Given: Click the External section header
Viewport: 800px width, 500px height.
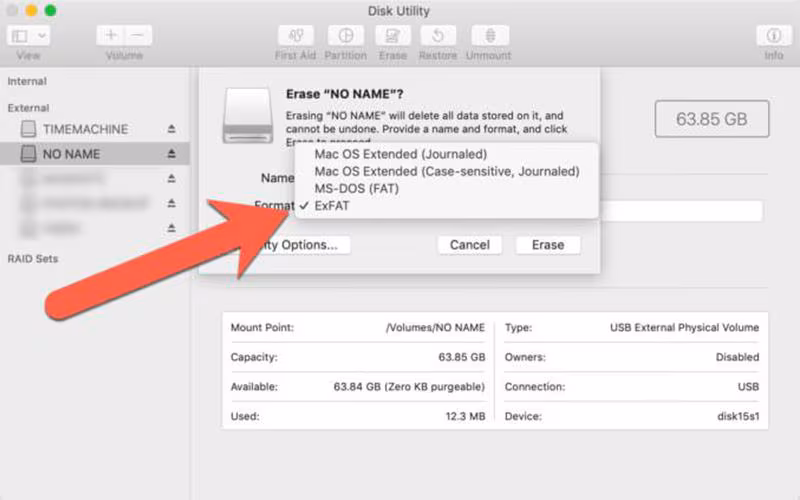Looking at the screenshot, I should [x=29, y=108].
